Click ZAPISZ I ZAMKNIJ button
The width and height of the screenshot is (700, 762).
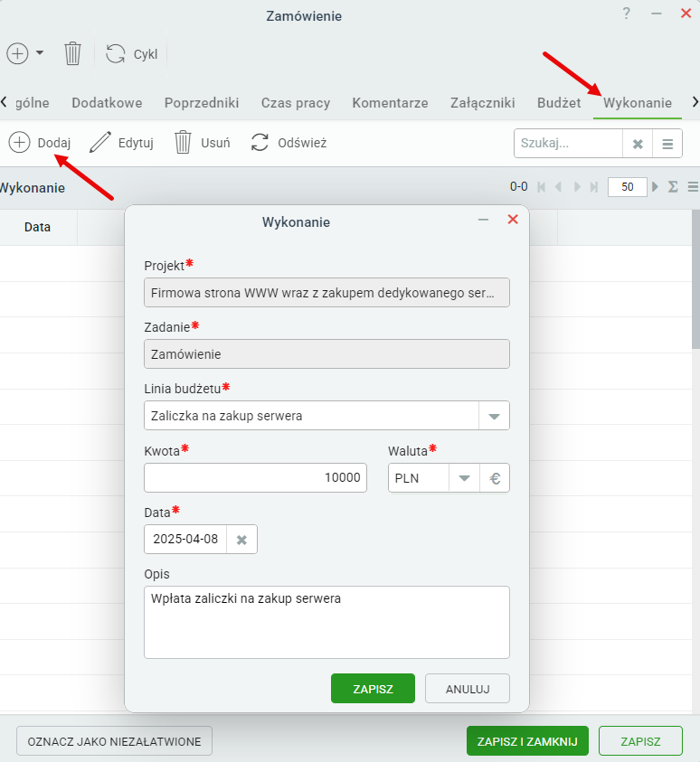pyautogui.click(x=527, y=741)
